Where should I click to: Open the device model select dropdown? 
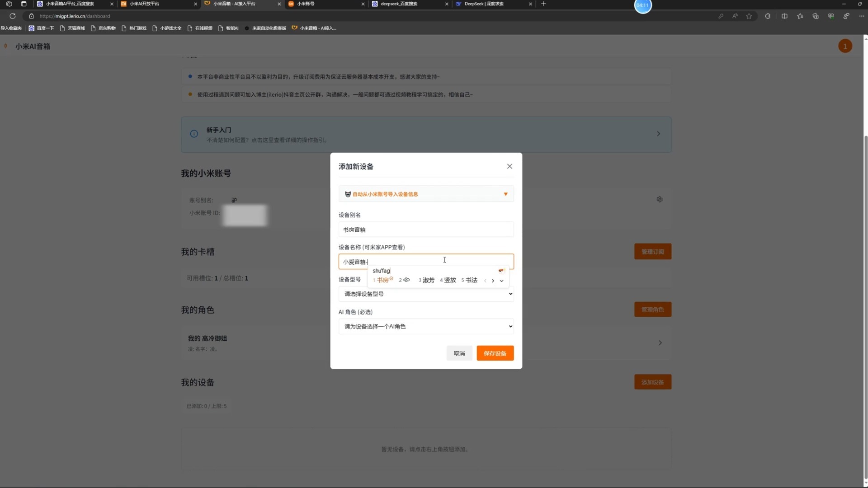click(x=426, y=294)
